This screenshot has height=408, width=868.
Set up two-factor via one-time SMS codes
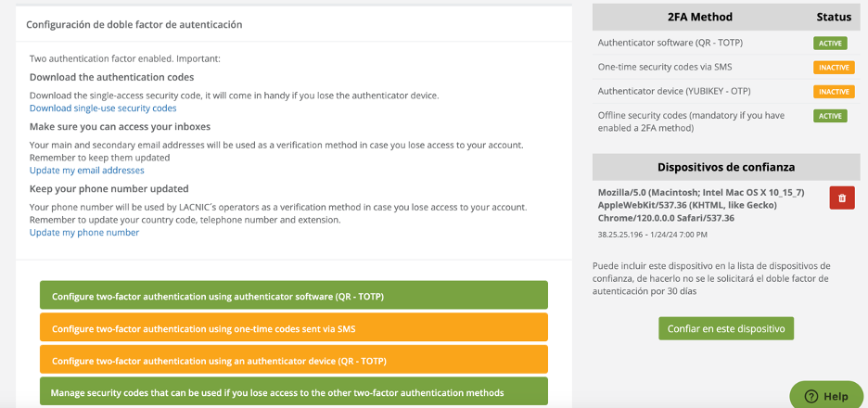pos(293,328)
